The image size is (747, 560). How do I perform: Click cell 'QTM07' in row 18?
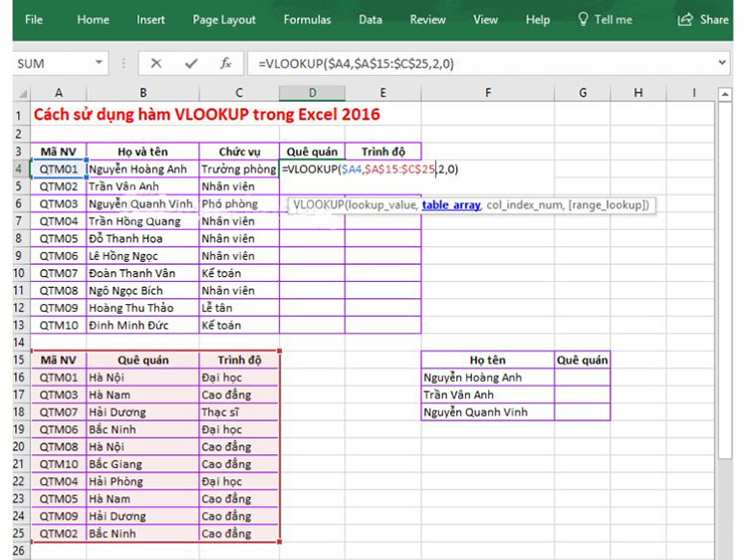click(x=58, y=412)
